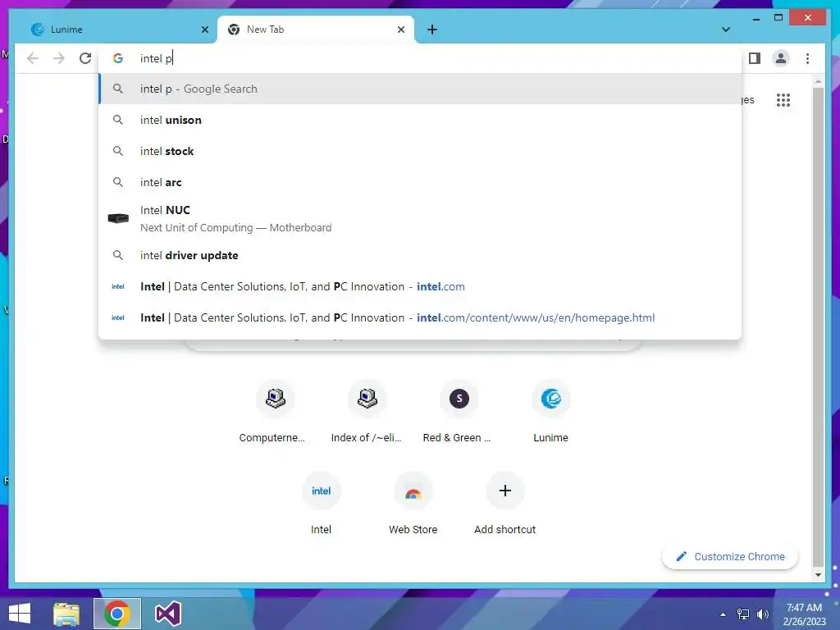The height and width of the screenshot is (630, 840).
Task: Click the Intel NUC thumbnail image
Action: [118, 218]
